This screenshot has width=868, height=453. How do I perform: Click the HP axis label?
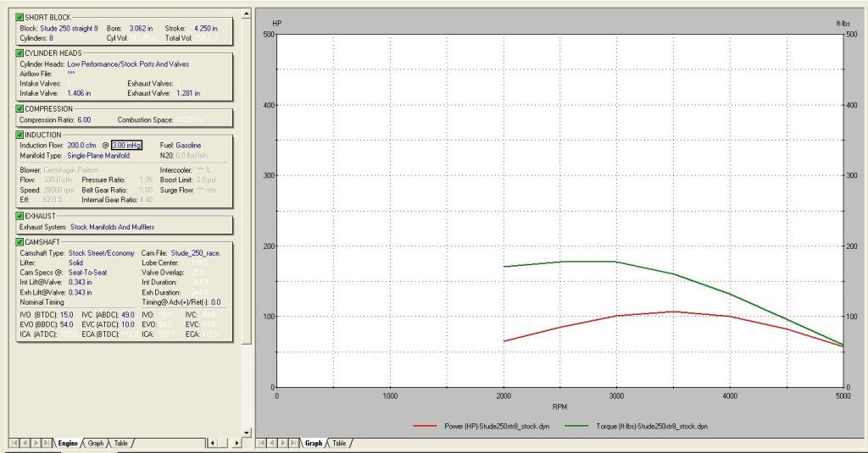[277, 23]
